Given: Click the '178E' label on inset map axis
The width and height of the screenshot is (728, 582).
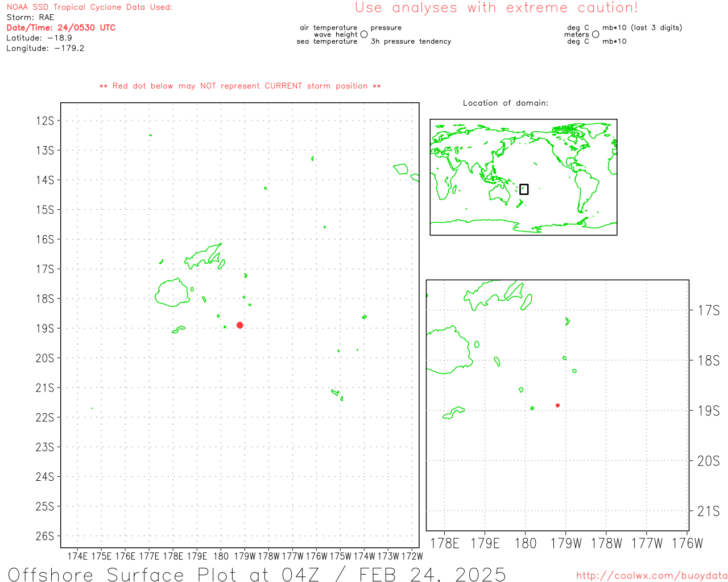Looking at the screenshot, I should pyautogui.click(x=445, y=543).
